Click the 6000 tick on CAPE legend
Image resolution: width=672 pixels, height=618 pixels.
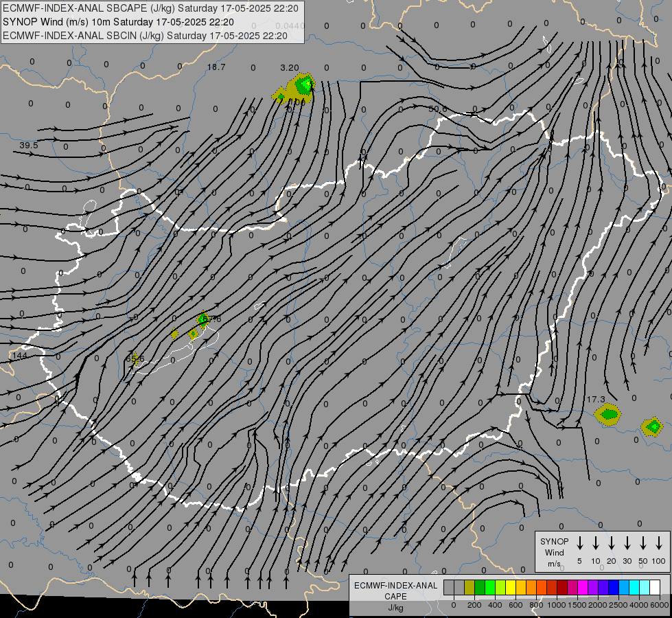pos(659,605)
